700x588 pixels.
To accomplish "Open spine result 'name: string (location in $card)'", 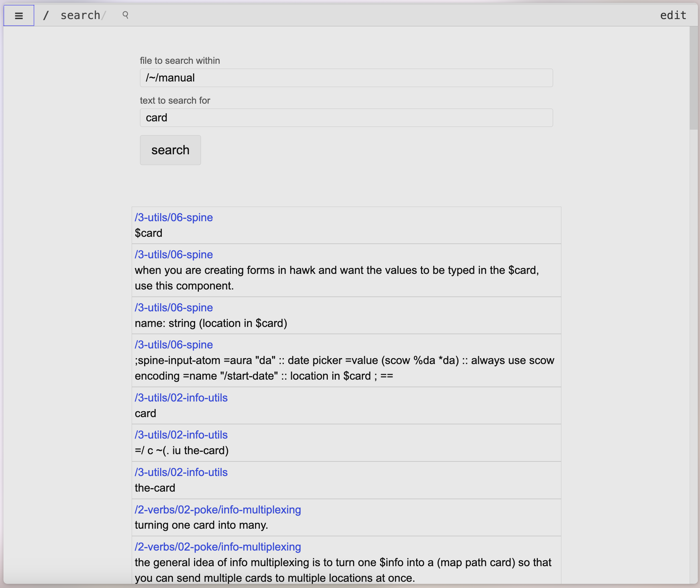I will [x=174, y=308].
